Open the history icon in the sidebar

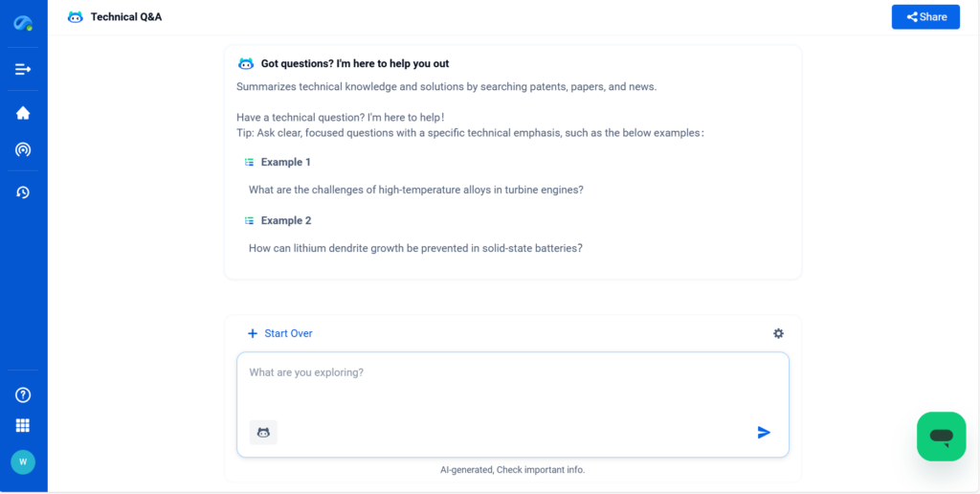pyautogui.click(x=23, y=192)
